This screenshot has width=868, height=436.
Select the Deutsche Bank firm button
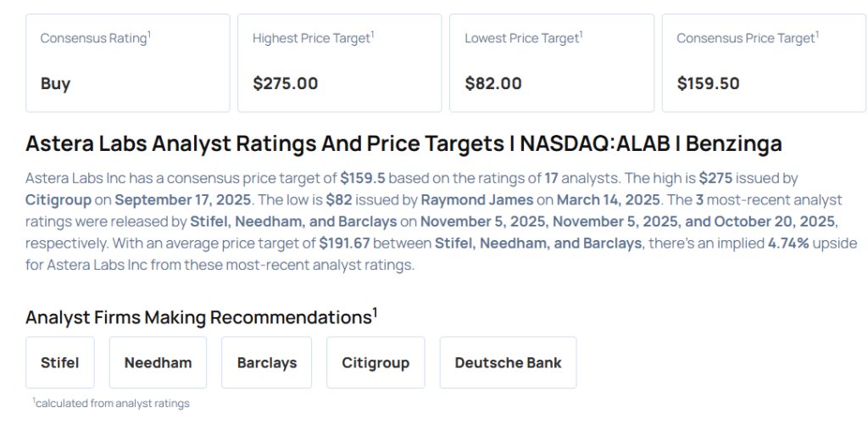[x=508, y=362]
